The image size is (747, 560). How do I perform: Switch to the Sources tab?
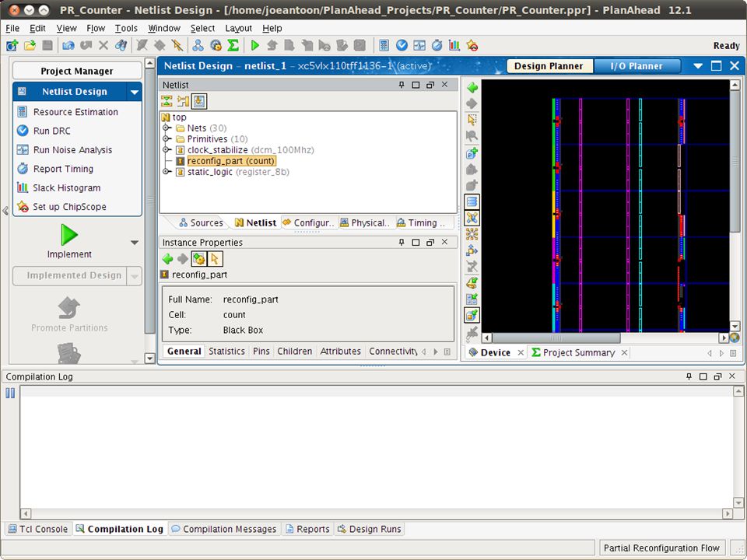point(201,223)
